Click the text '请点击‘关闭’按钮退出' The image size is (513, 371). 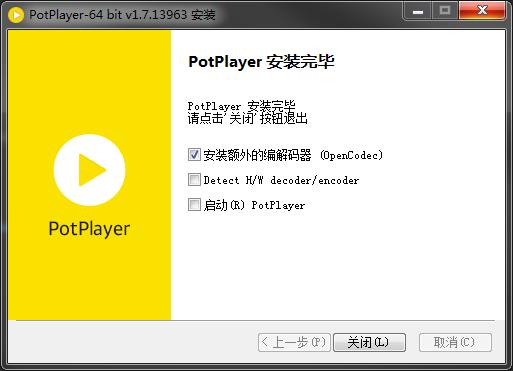coord(247,118)
